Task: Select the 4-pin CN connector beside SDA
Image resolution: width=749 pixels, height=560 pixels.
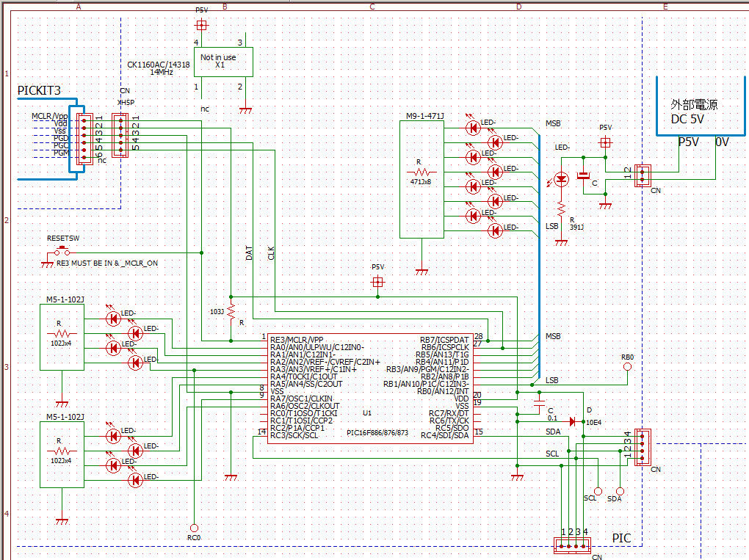Action: (x=643, y=447)
